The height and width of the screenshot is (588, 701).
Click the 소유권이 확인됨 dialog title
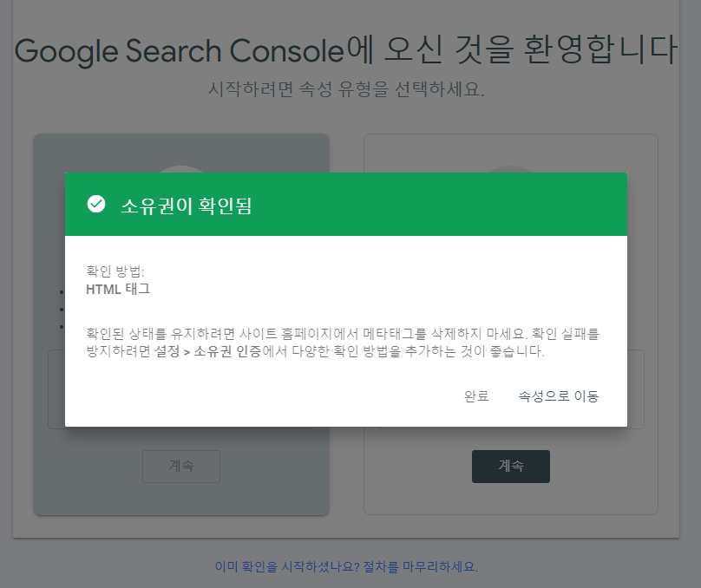point(187,206)
